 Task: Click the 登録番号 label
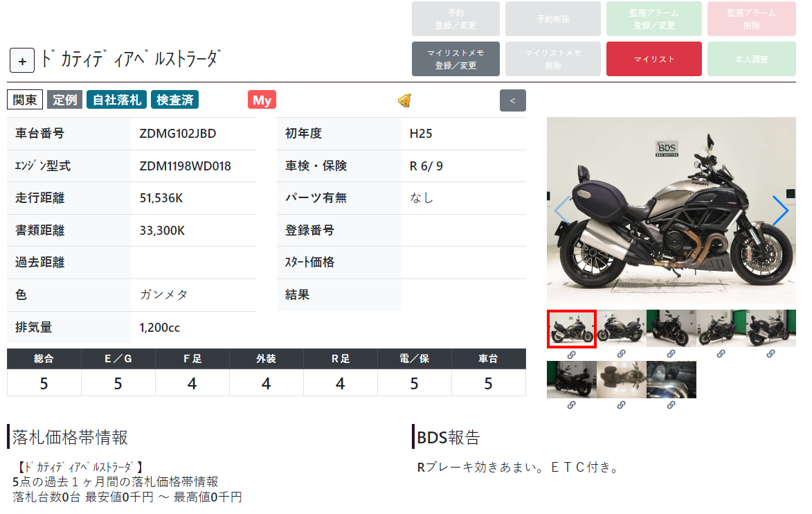(309, 230)
